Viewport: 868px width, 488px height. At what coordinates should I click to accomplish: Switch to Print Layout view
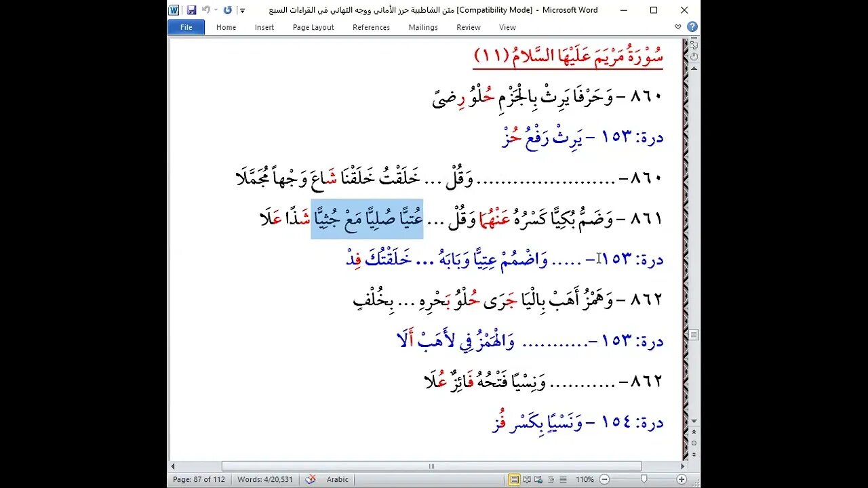[515, 479]
